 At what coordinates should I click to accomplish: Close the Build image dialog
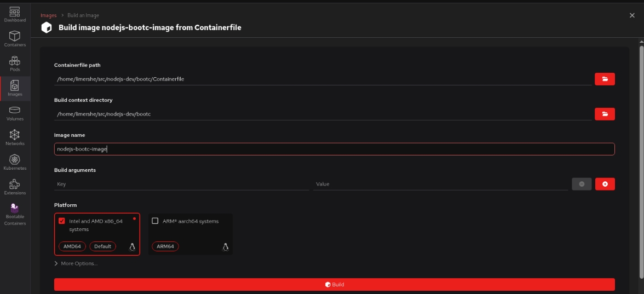pyautogui.click(x=632, y=16)
